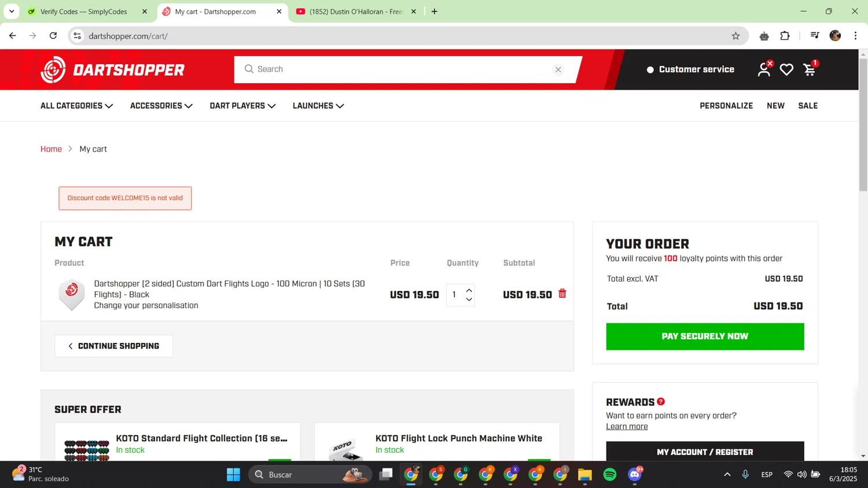868x488 pixels.
Task: Open the clock and date panel
Action: [x=843, y=474]
